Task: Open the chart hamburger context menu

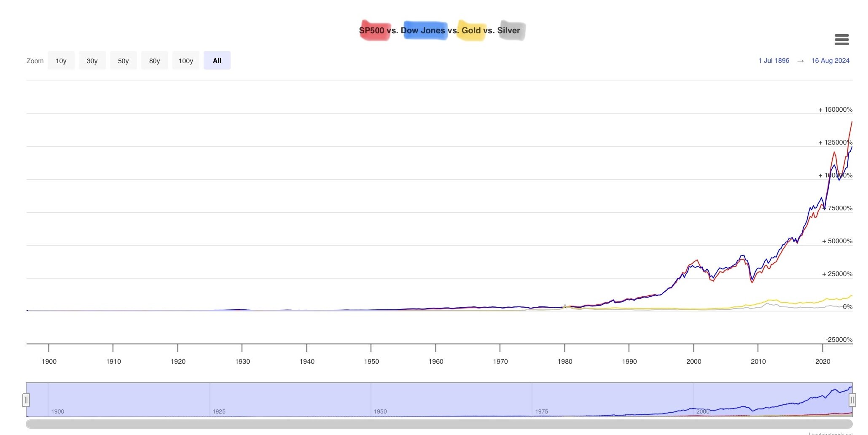Action: 841,40
